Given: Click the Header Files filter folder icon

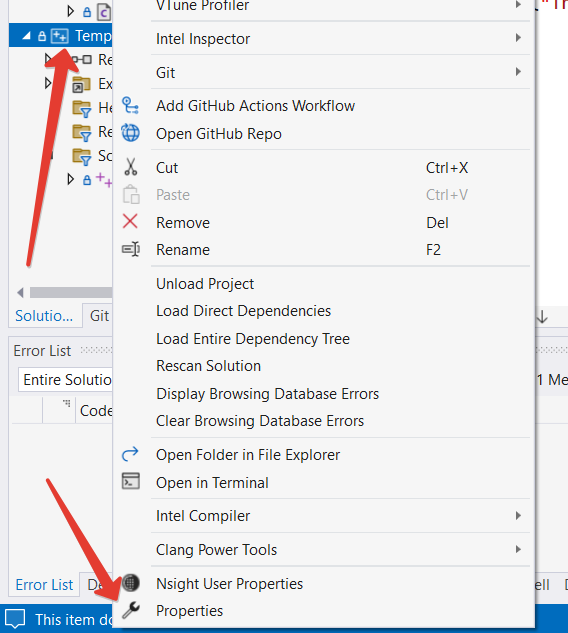Looking at the screenshot, I should coord(82,108).
